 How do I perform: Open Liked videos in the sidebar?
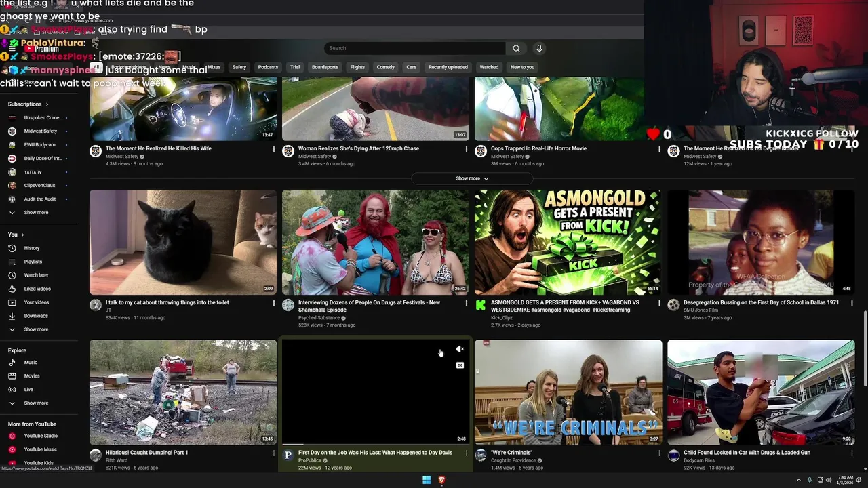coord(37,289)
